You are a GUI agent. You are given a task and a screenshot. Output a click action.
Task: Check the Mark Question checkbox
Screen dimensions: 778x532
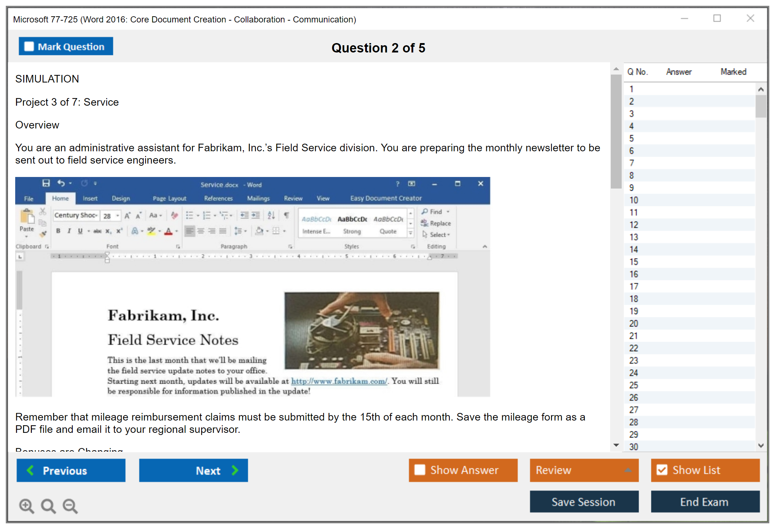(29, 47)
